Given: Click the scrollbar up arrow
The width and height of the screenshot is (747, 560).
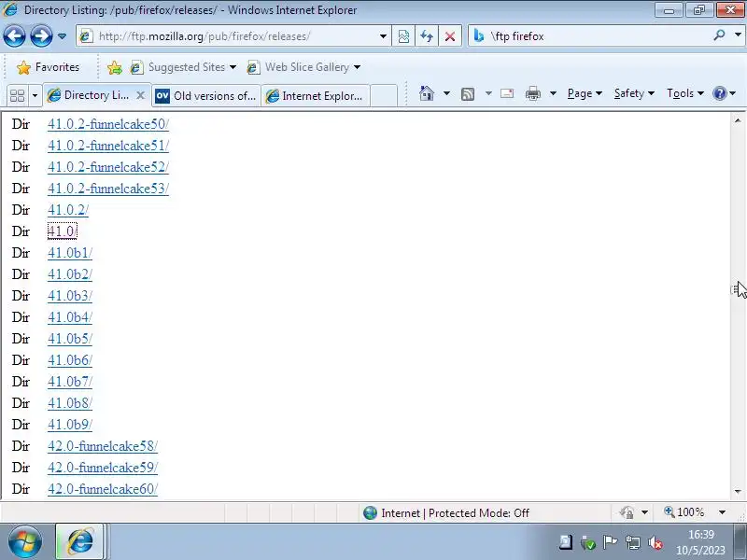Looking at the screenshot, I should click(x=738, y=120).
